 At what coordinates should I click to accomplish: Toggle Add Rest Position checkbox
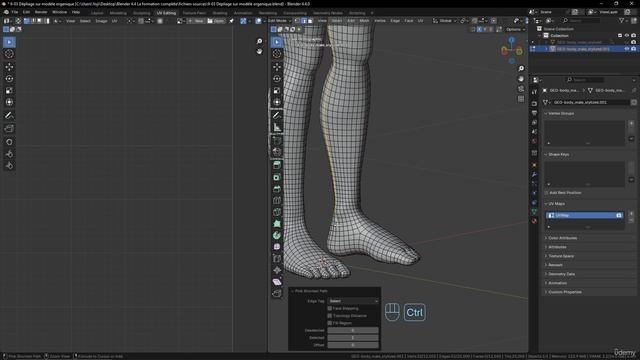coord(547,193)
